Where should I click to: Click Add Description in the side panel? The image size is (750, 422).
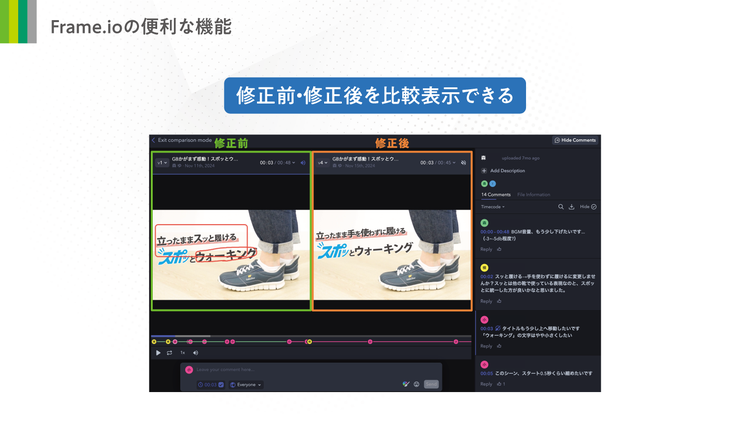pos(507,171)
